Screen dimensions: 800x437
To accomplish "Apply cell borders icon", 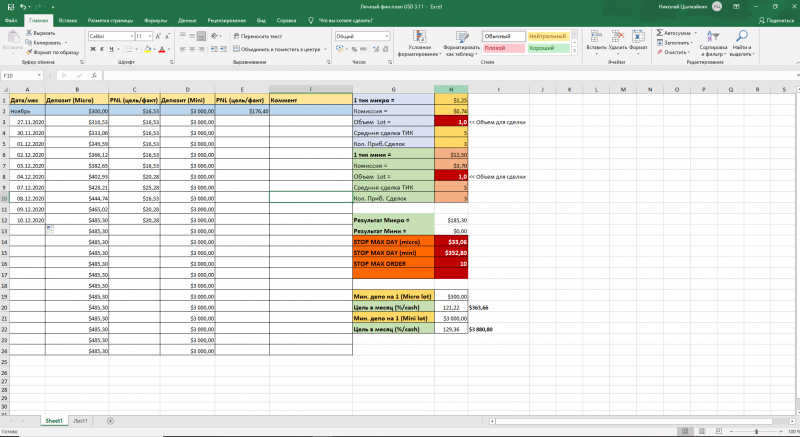I will (x=129, y=49).
